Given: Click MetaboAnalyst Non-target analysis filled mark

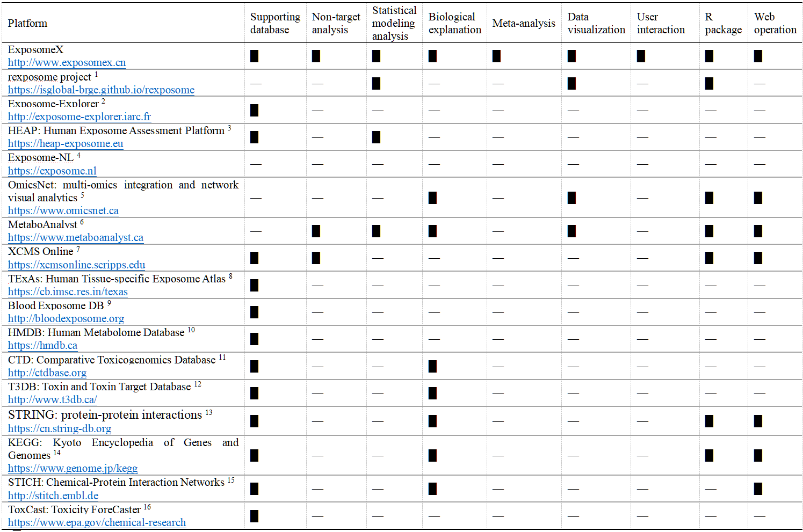Looking at the screenshot, I should (x=316, y=231).
